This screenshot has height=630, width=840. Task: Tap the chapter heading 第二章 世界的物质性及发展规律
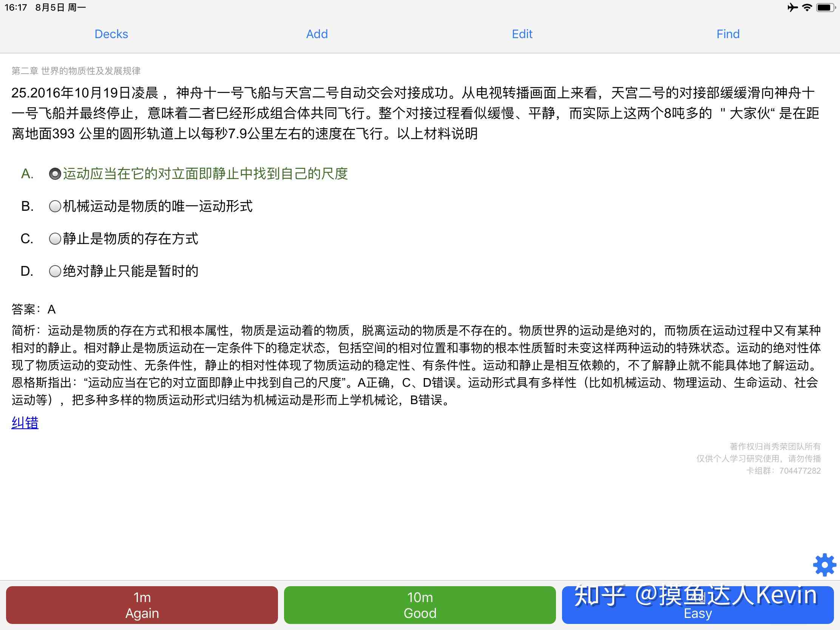coord(76,71)
